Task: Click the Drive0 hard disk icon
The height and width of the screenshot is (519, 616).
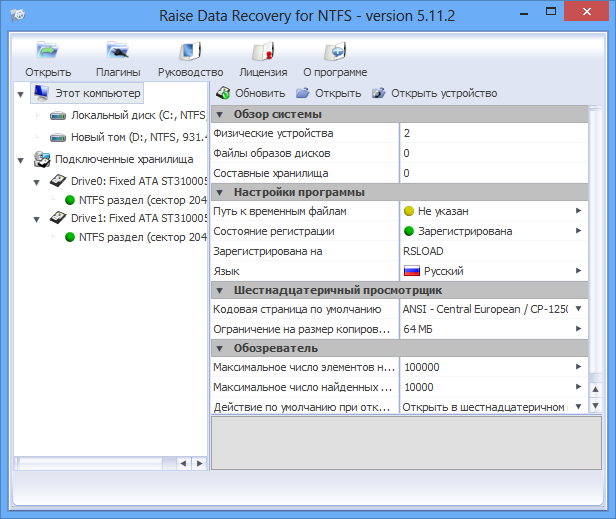Action: tap(58, 181)
